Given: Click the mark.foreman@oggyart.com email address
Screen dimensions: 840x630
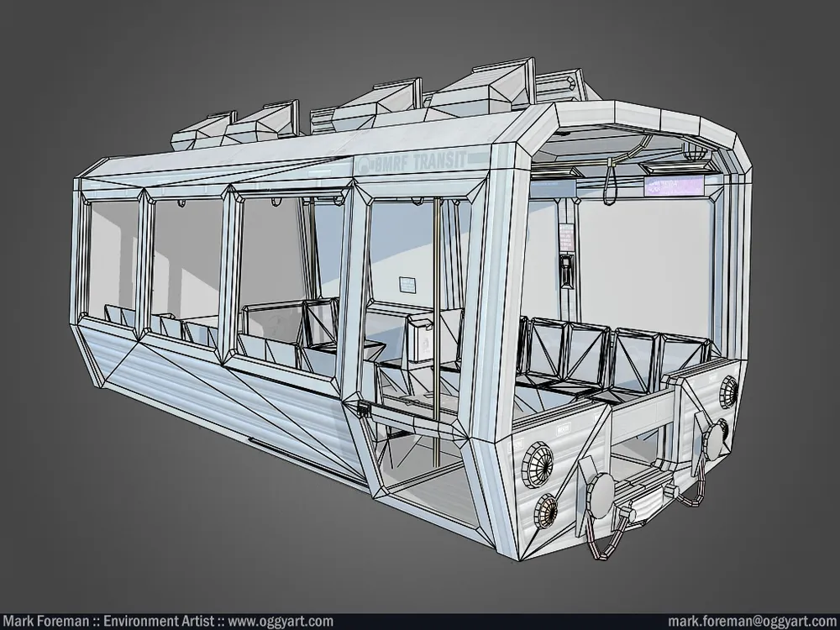Looking at the screenshot, I should tap(751, 622).
